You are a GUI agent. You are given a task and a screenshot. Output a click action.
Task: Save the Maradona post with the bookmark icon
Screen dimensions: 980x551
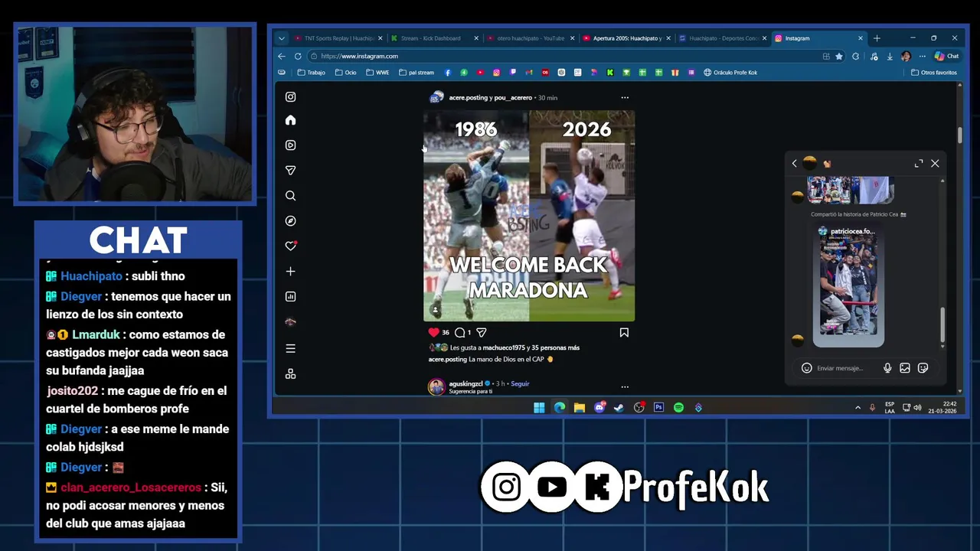click(x=624, y=332)
